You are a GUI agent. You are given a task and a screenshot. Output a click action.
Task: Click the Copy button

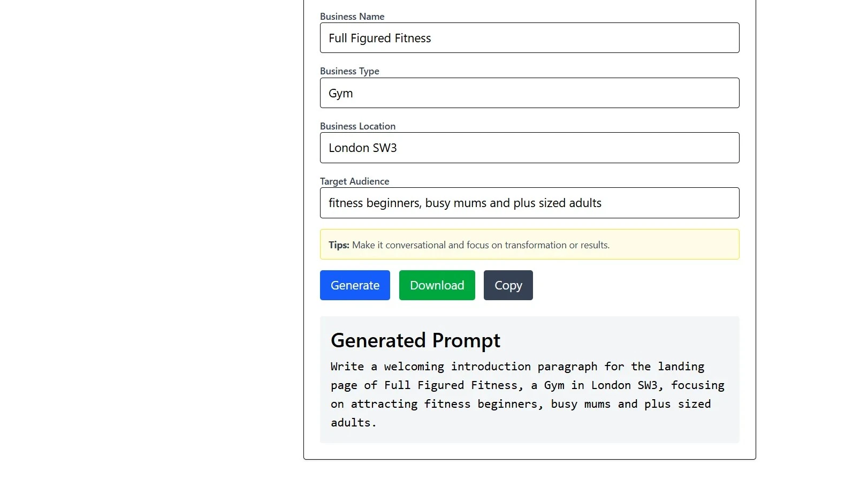(507, 285)
